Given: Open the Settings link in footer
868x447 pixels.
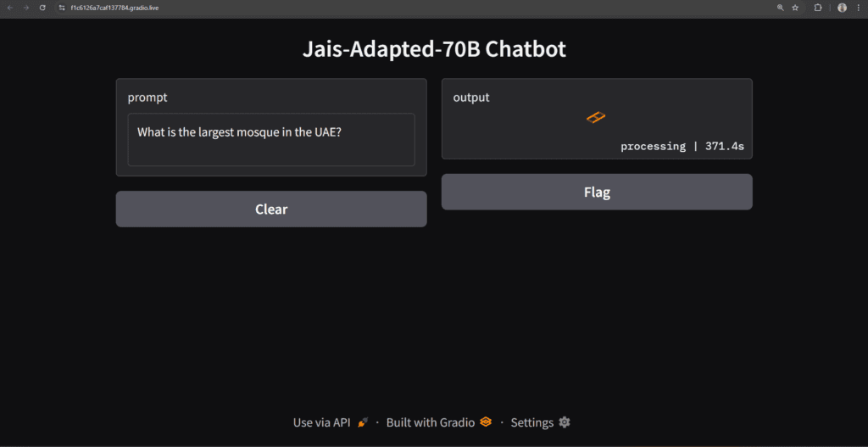Looking at the screenshot, I should [532, 422].
